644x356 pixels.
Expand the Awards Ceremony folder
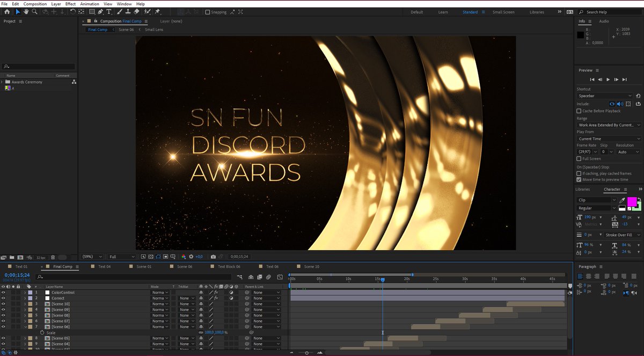tap(2, 82)
